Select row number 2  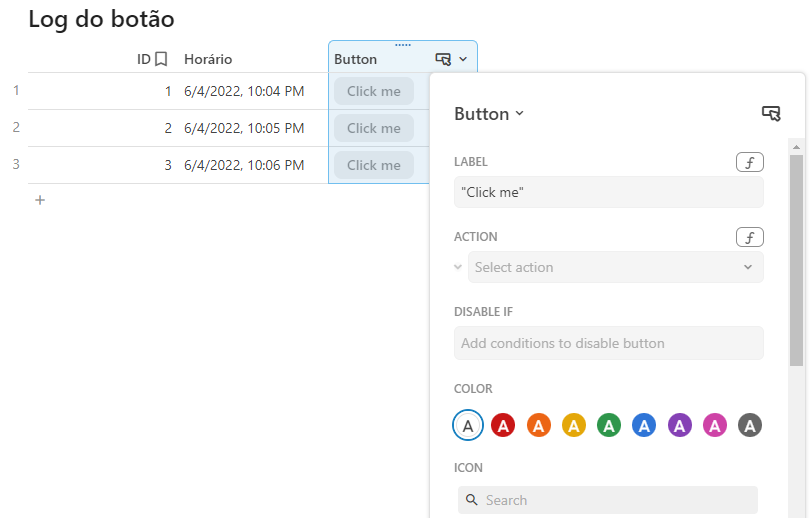point(16,127)
